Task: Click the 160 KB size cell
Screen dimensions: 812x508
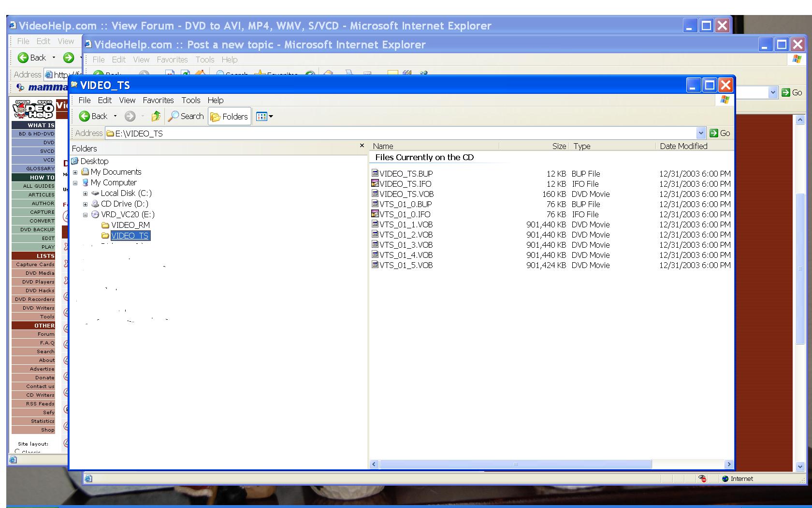Action: tap(554, 194)
